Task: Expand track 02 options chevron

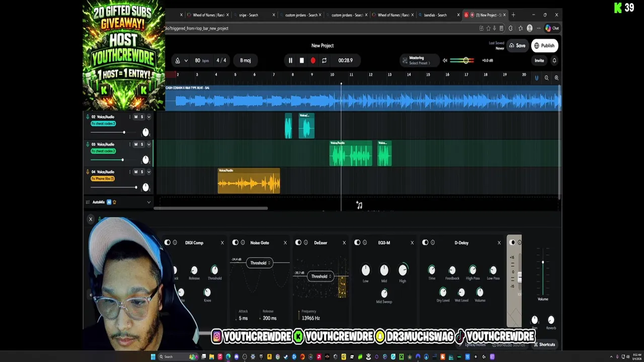Action: (148, 117)
